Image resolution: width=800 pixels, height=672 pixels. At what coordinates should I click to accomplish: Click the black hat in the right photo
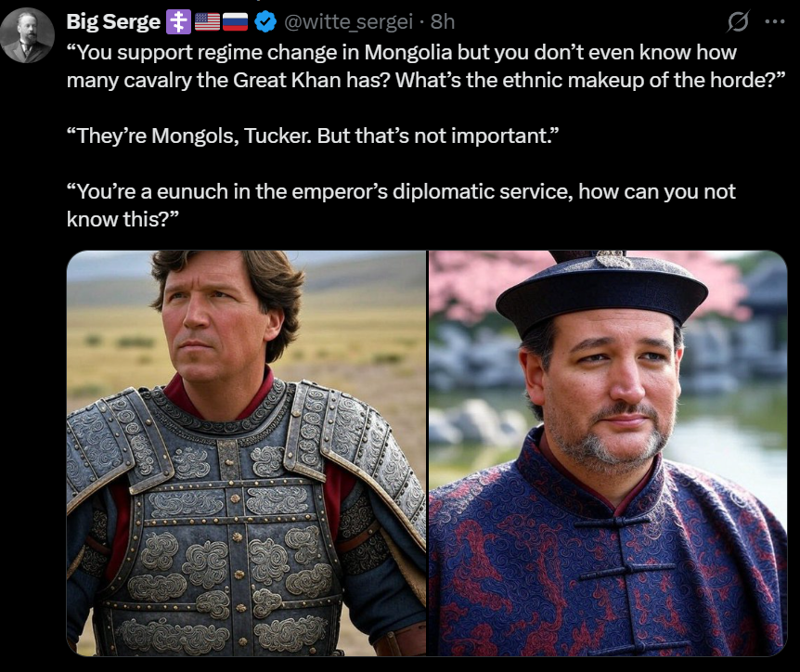(601, 291)
